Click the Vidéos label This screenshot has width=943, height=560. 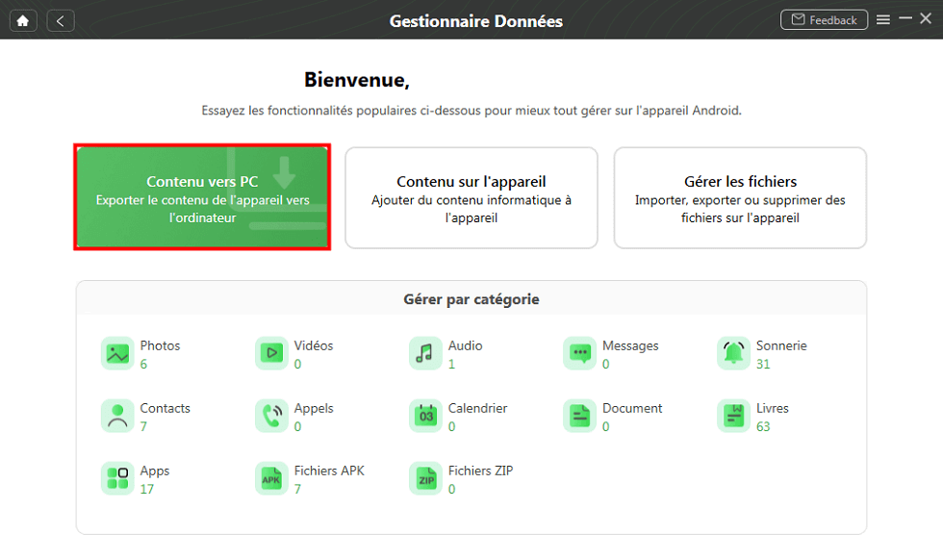(314, 345)
